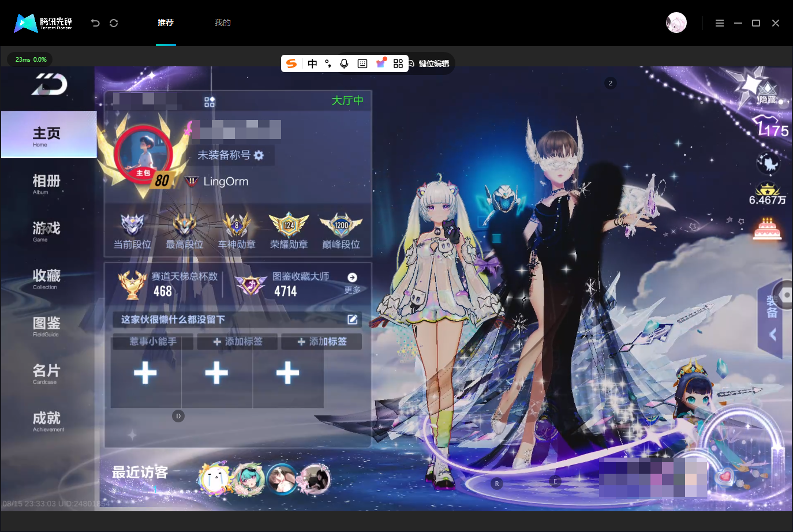This screenshot has width=793, height=532.
Task: Go back with the undo arrow icon
Action: 95,23
